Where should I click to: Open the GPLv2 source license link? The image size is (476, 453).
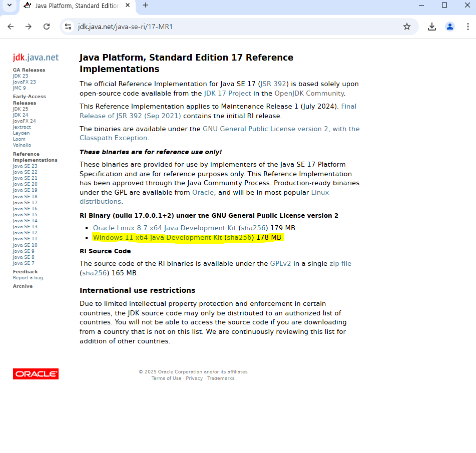(280, 264)
